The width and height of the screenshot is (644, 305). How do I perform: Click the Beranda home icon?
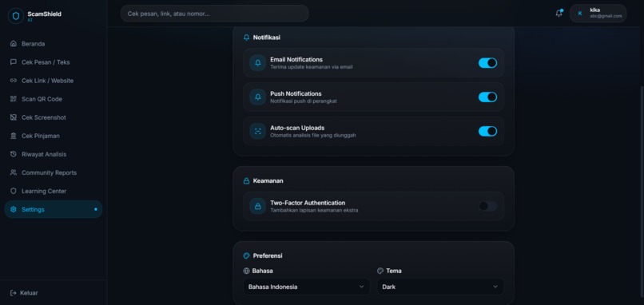[13, 43]
